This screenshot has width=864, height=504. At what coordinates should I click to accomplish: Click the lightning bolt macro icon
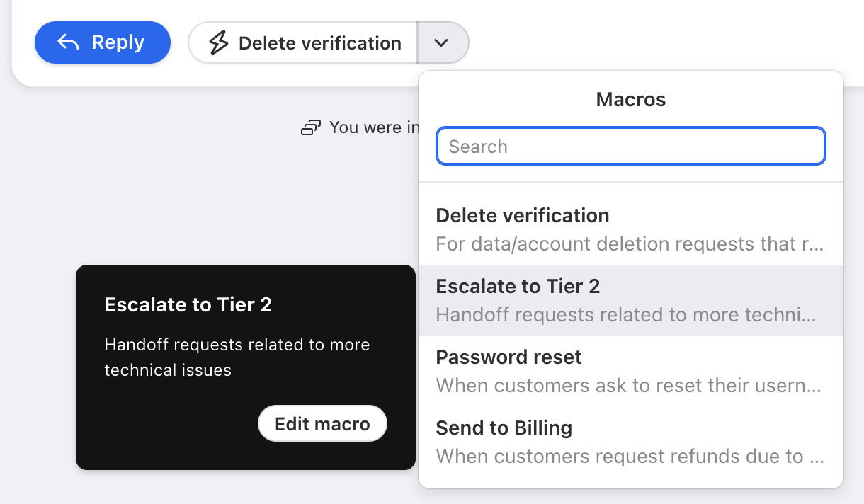click(218, 43)
